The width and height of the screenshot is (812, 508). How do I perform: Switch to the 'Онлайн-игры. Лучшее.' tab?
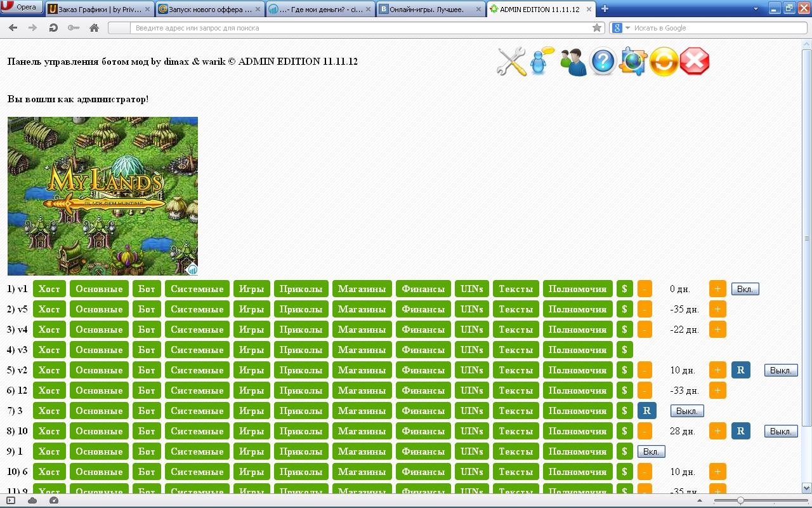click(x=430, y=10)
